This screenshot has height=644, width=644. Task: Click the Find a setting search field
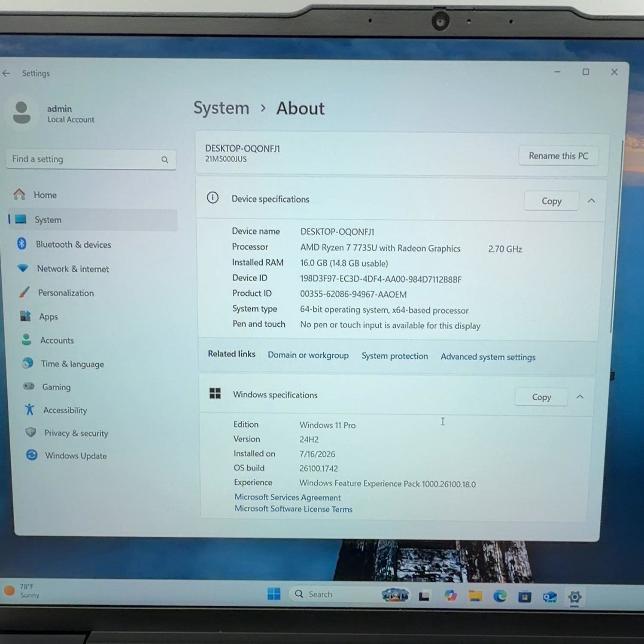pyautogui.click(x=91, y=160)
